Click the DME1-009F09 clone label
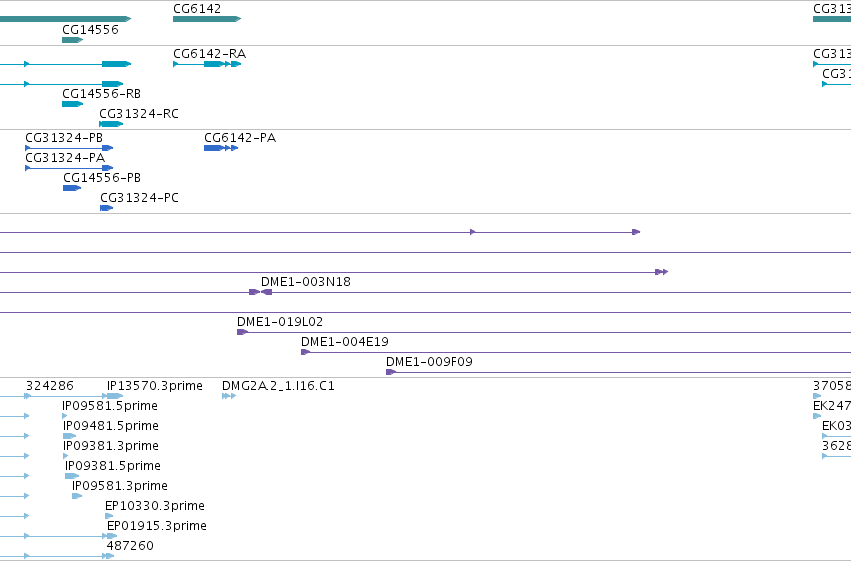This screenshot has height=561, width=851. [429, 362]
